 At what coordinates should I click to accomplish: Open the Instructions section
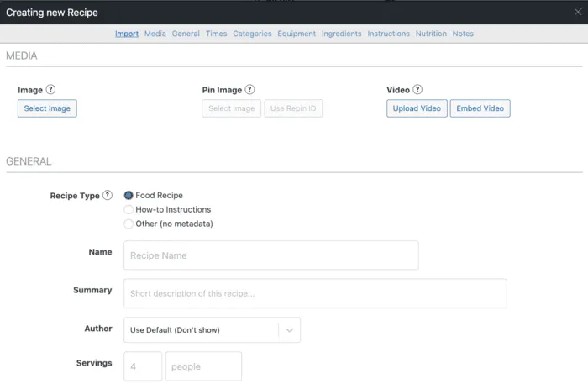tap(388, 34)
